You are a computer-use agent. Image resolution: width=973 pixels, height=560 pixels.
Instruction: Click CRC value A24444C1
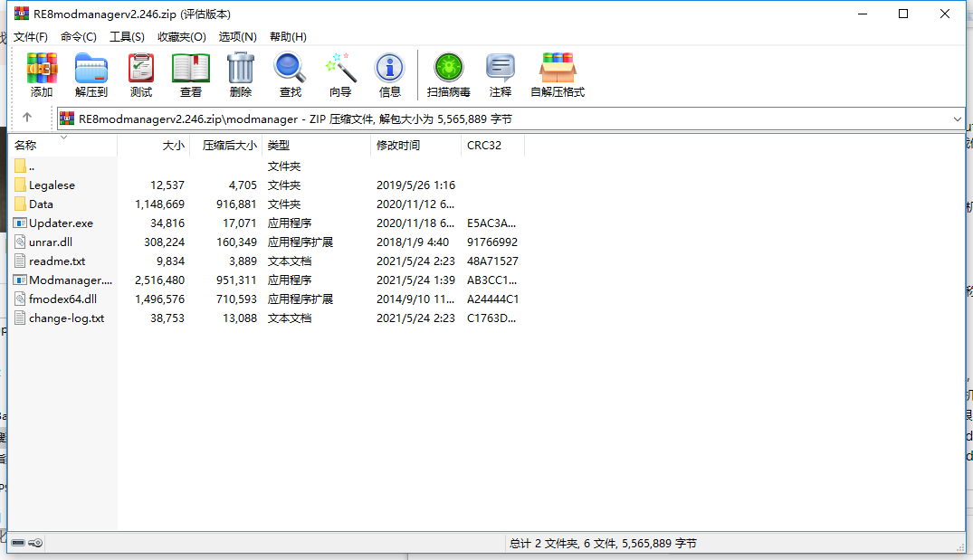(492, 299)
